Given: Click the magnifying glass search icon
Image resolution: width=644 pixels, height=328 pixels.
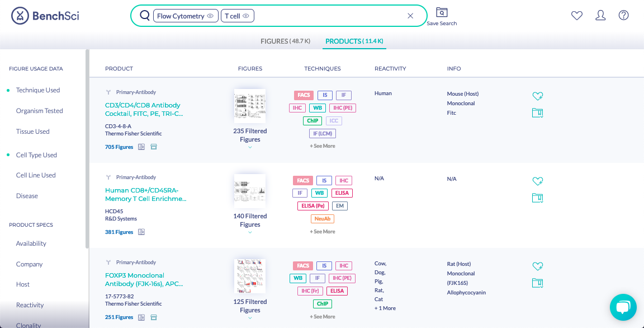Looking at the screenshot, I should pos(145,16).
